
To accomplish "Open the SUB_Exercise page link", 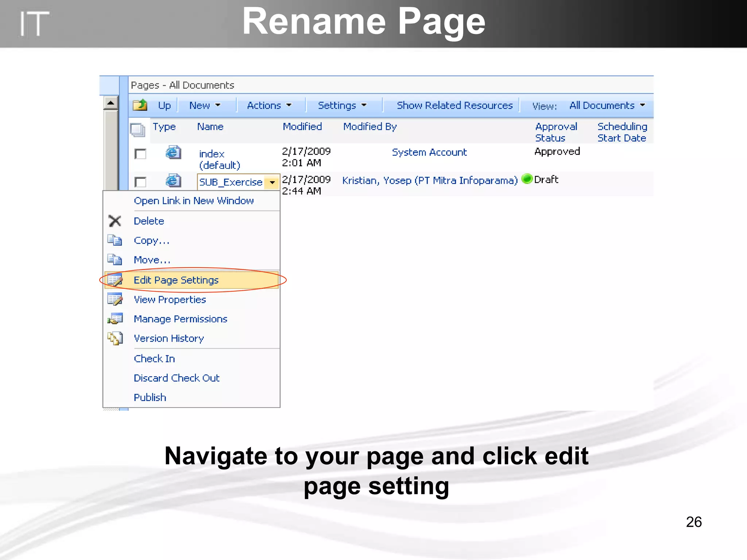I will coord(231,182).
